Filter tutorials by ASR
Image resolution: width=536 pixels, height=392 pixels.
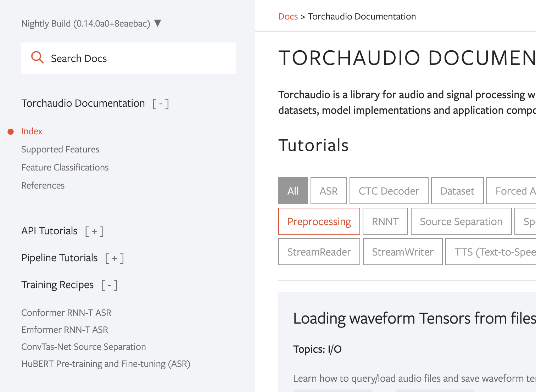tap(329, 191)
